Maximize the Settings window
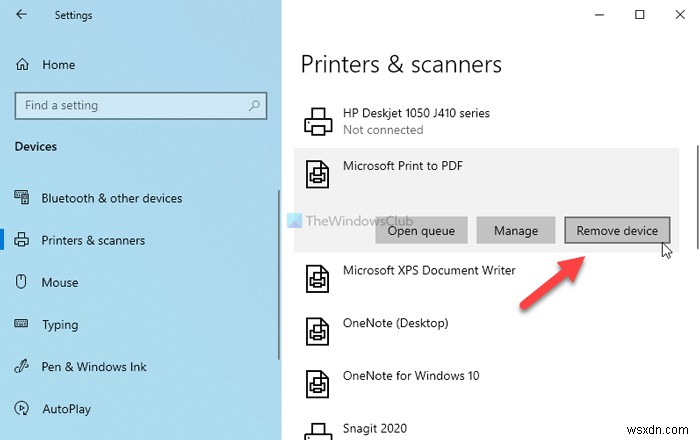The width and height of the screenshot is (700, 440). pyautogui.click(x=639, y=15)
